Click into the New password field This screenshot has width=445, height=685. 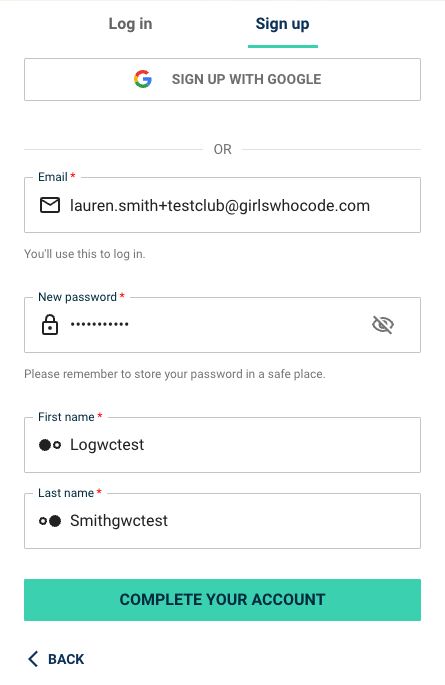(x=222, y=325)
